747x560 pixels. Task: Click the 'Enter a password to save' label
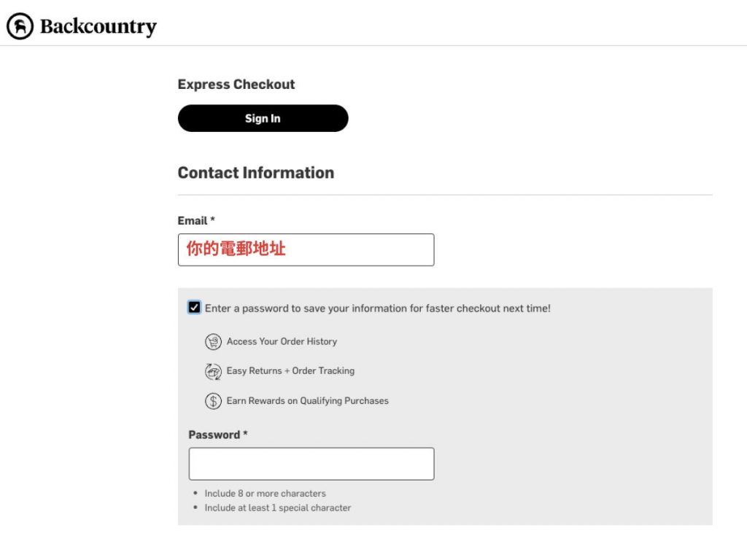click(x=377, y=308)
